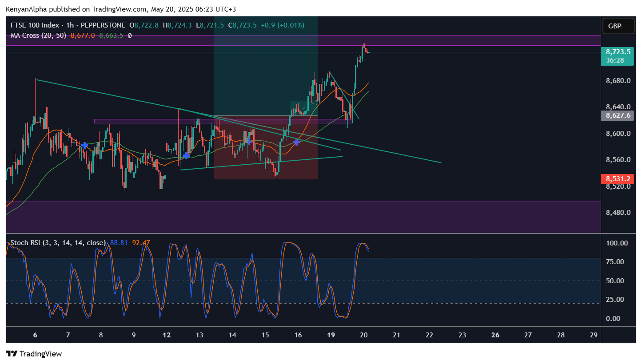This screenshot has height=364, width=642.
Task: Click date 16 on the time axis
Action: pyautogui.click(x=298, y=335)
